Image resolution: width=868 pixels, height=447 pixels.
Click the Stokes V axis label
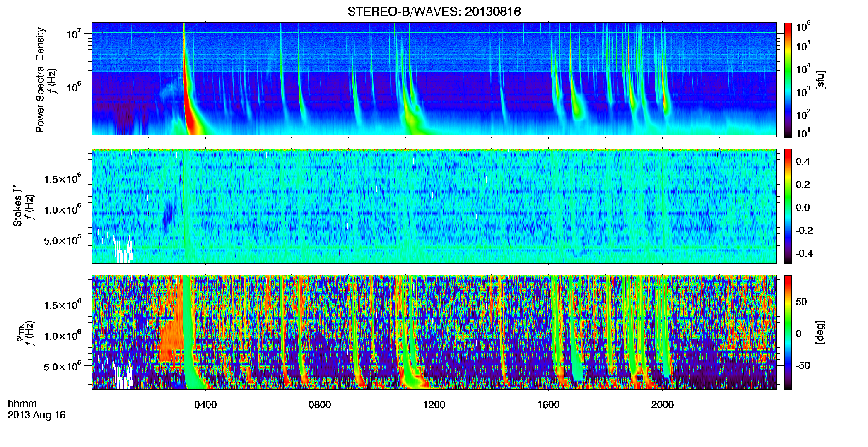(x=17, y=206)
